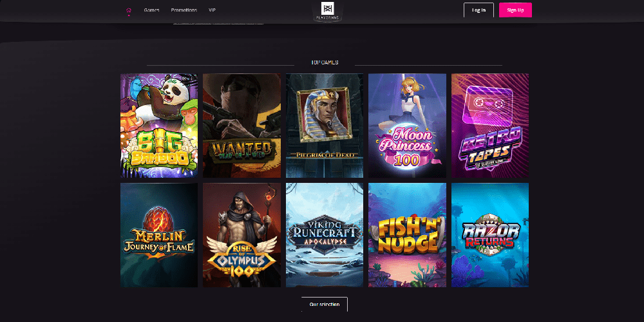Click the Log In button
Viewport: 644px width, 322px height.
(478, 10)
